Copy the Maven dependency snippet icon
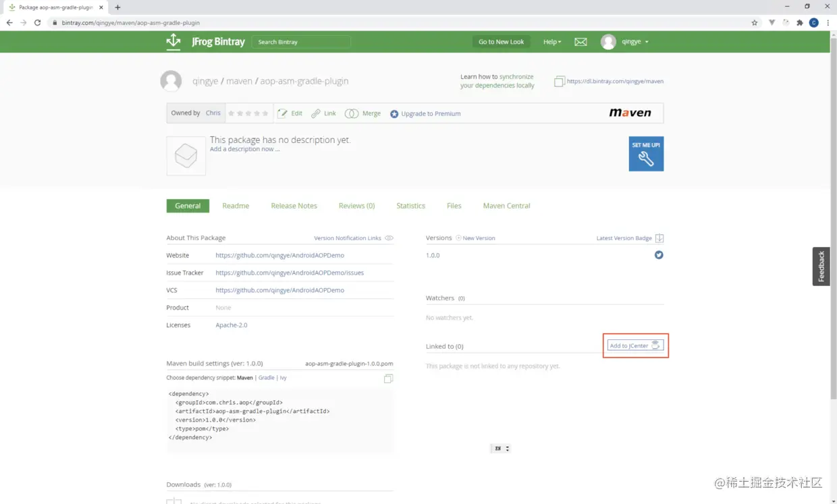 (388, 379)
